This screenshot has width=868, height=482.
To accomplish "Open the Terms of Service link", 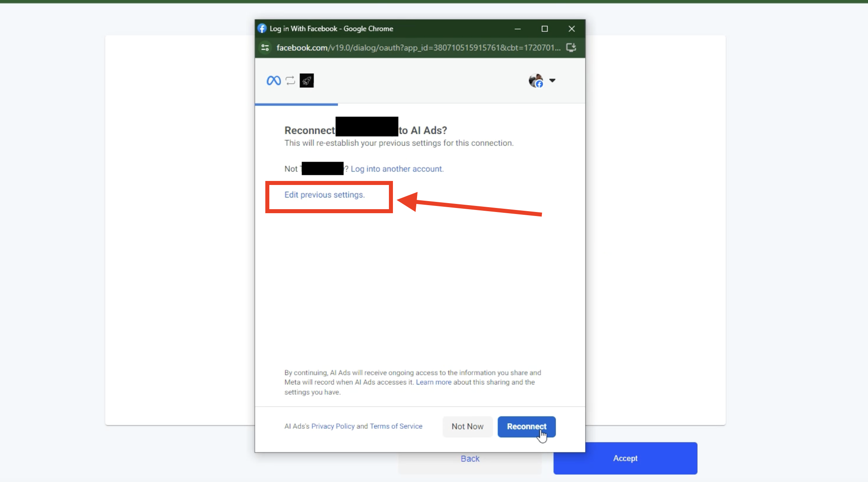I will 396,426.
